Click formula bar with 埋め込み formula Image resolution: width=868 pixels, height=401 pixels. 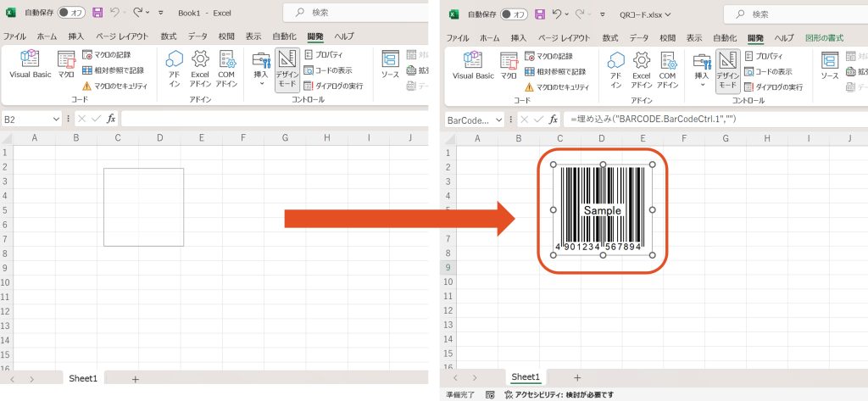(x=715, y=119)
